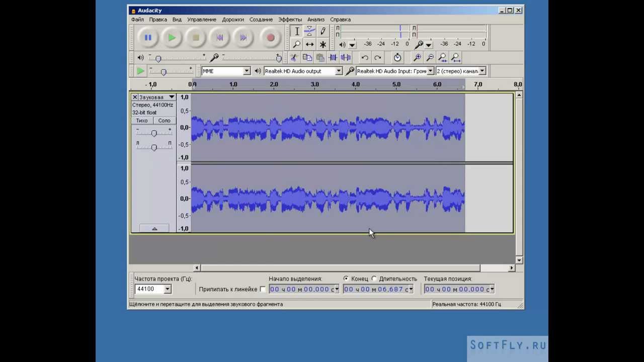The height and width of the screenshot is (362, 644).
Task: Click the Play-at-speed green arrow
Action: coord(140,71)
